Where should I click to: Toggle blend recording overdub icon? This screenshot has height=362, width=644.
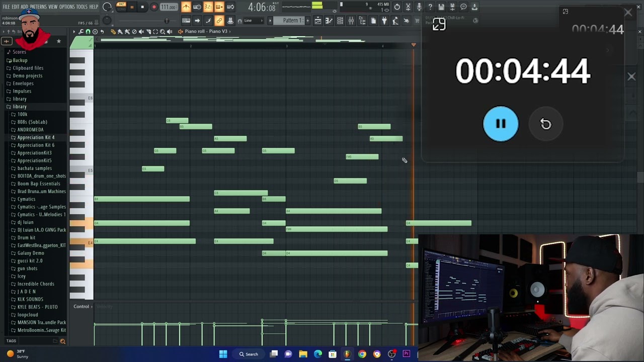219,7
